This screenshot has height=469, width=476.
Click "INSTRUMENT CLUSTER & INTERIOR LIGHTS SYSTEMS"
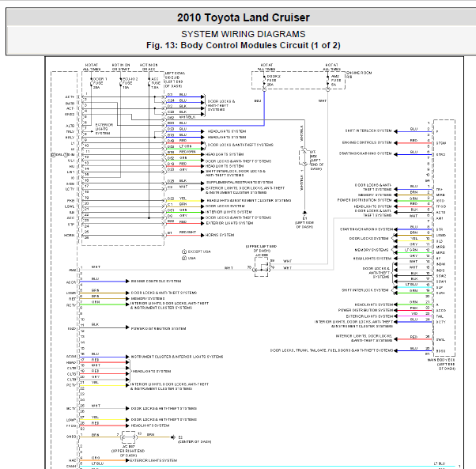pos(177,357)
